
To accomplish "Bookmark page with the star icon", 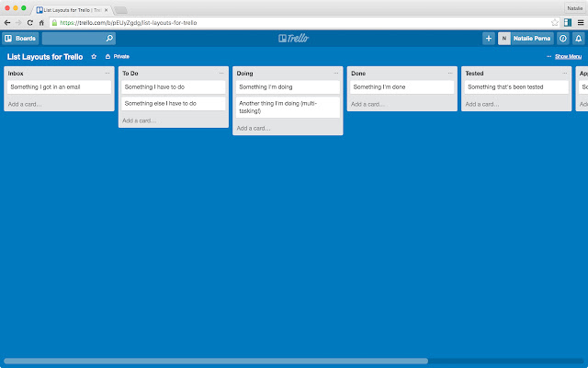I will click(x=555, y=23).
